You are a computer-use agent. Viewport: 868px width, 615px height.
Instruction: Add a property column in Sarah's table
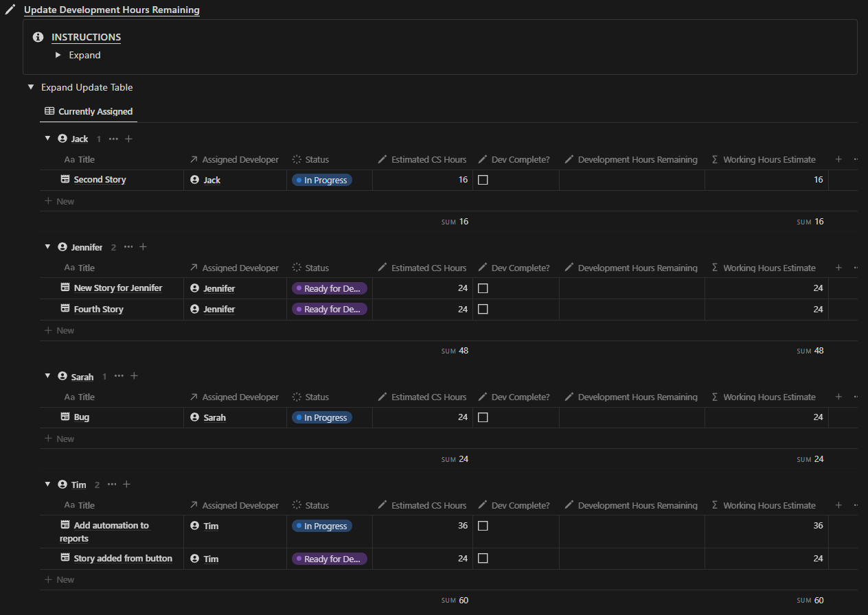click(x=838, y=397)
